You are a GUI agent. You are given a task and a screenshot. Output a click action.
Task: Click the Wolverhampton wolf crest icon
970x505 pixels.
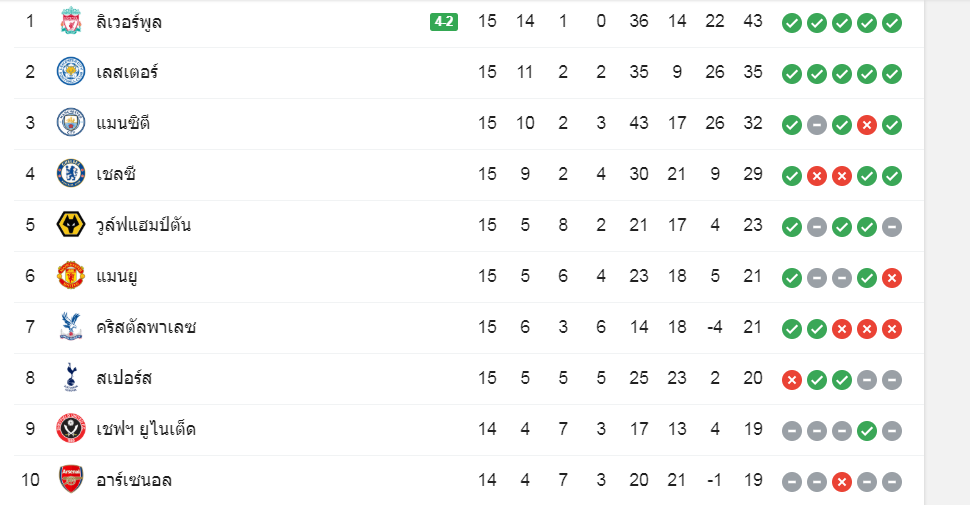tap(71, 224)
